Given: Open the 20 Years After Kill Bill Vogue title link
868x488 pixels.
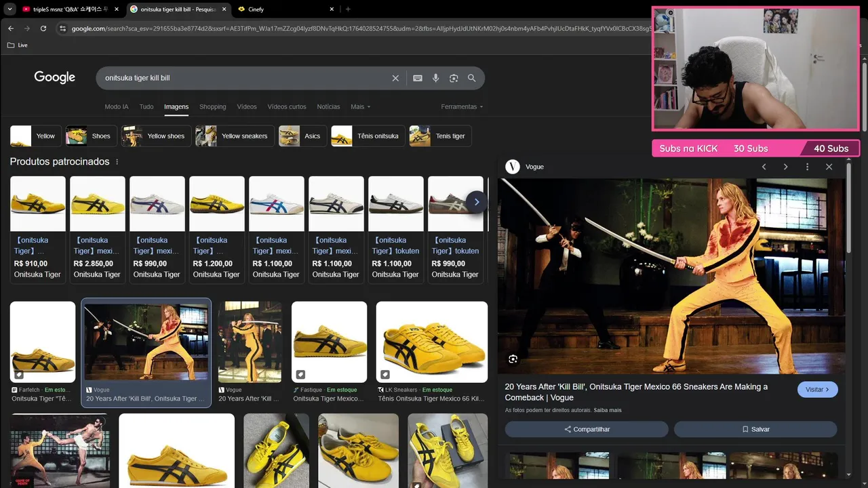Looking at the screenshot, I should [636, 392].
